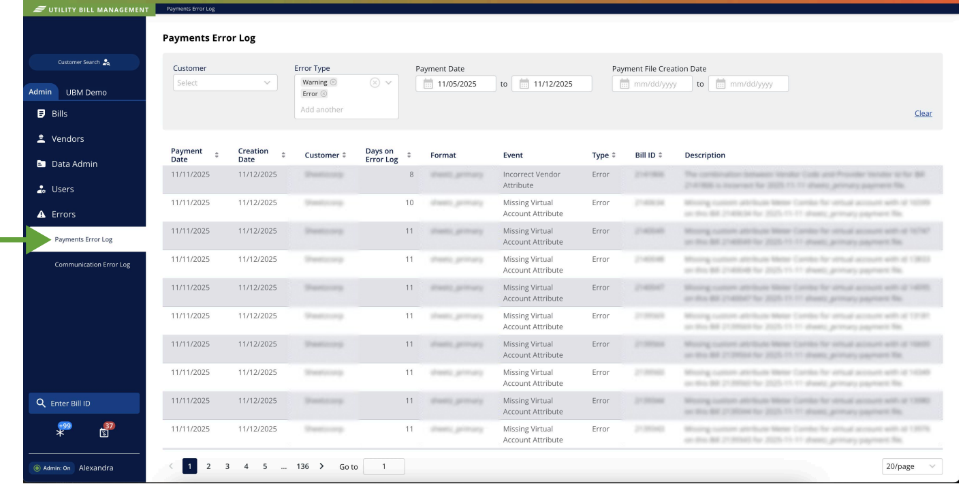Click the Customer Search button
This screenshot has height=484, width=980.
click(x=84, y=62)
